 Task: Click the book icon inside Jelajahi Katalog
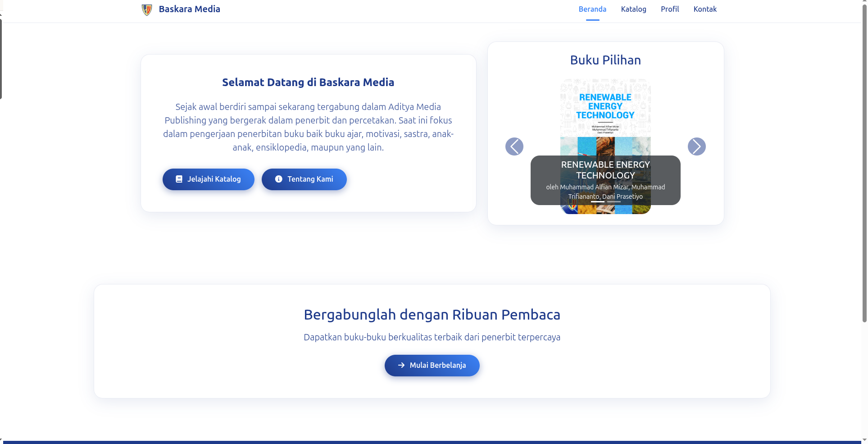coord(180,179)
